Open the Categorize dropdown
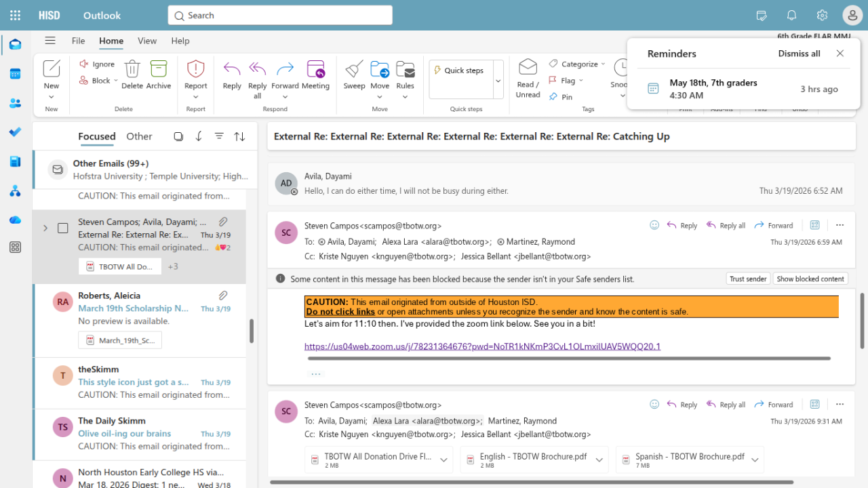Screen dimensions: 868x488 click(x=577, y=64)
